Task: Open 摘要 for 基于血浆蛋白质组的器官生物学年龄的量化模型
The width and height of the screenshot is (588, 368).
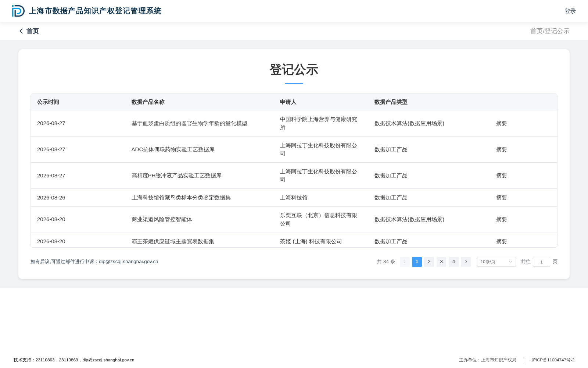Action: [x=501, y=123]
